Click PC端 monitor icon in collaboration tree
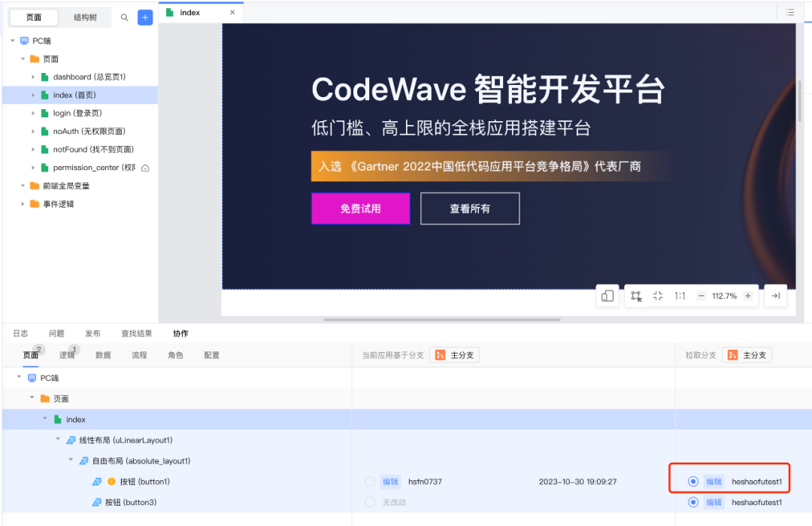Viewport: 812px width, 526px height. click(32, 378)
